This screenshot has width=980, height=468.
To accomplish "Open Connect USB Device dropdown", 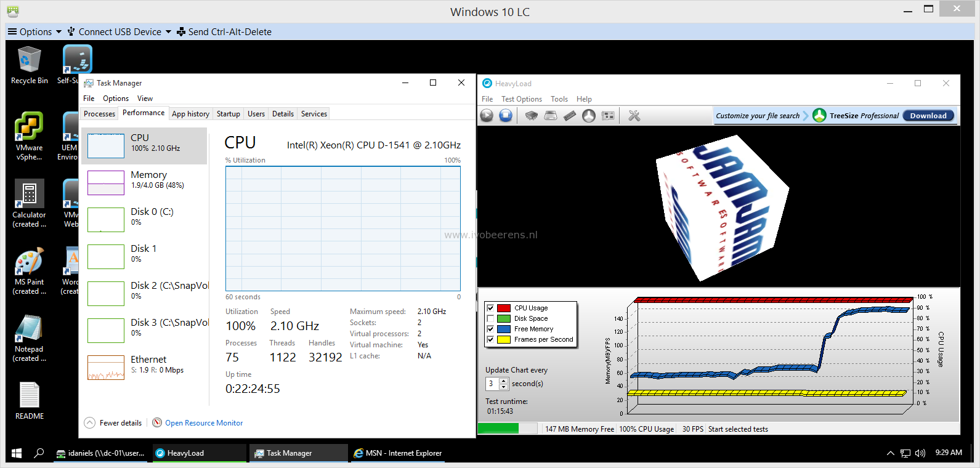I will point(119,31).
